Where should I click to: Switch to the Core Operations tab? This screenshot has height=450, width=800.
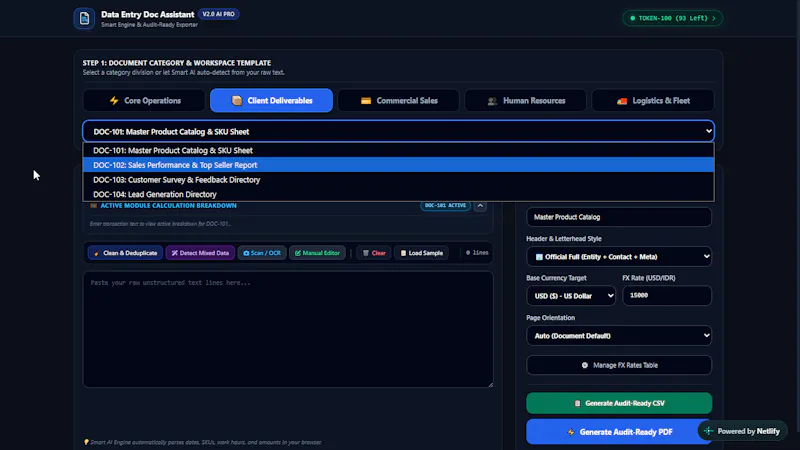pos(144,101)
